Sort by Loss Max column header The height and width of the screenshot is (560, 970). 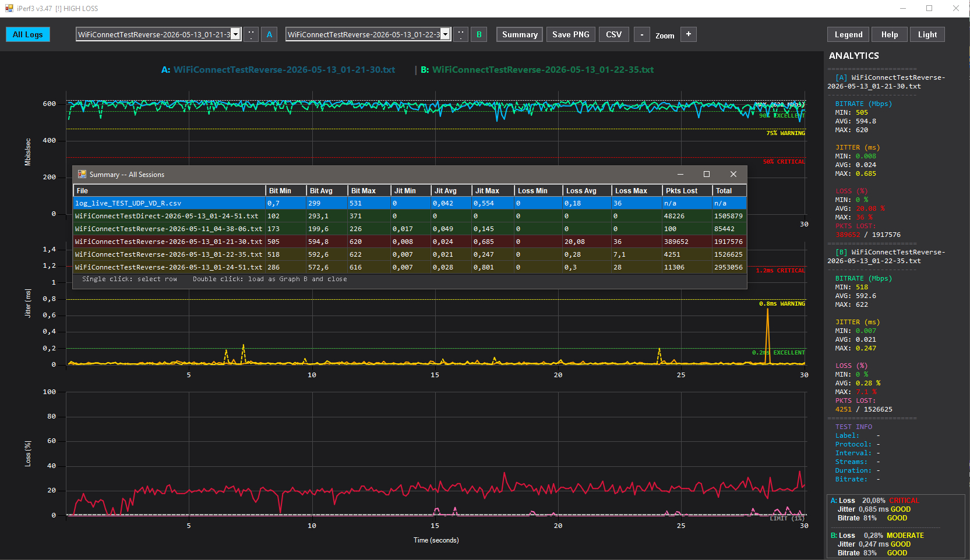637,191
